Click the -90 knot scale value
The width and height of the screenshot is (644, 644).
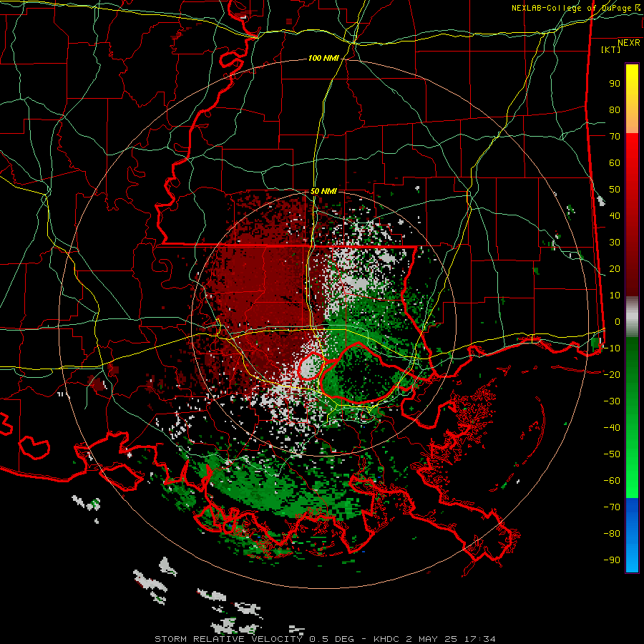pyautogui.click(x=612, y=560)
